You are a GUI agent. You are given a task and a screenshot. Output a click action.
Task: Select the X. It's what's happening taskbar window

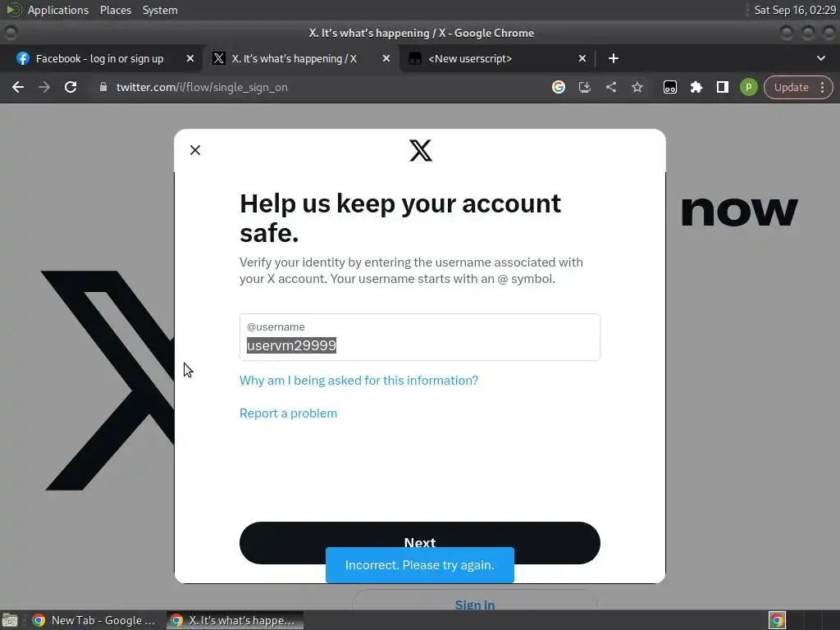click(235, 620)
